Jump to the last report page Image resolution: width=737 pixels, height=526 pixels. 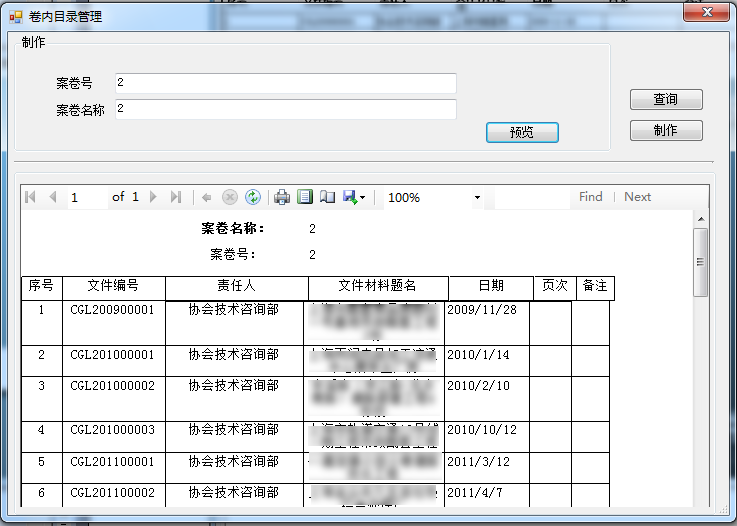(176, 197)
